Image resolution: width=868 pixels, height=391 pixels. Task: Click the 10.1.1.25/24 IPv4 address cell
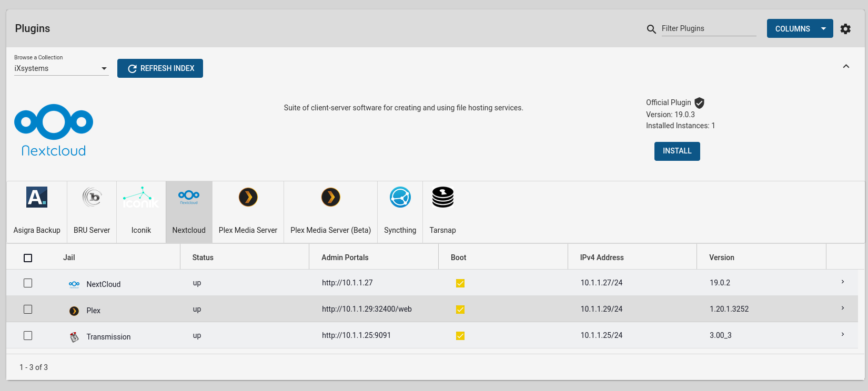[x=602, y=335]
